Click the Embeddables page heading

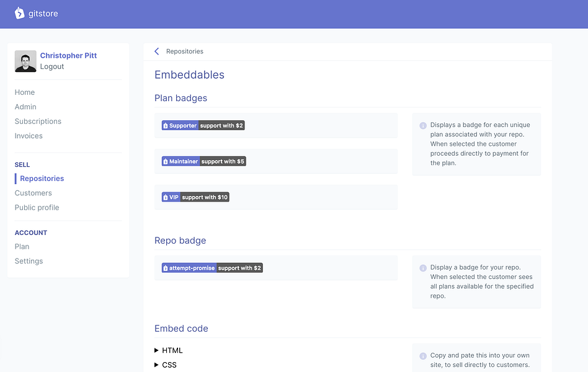(x=189, y=74)
